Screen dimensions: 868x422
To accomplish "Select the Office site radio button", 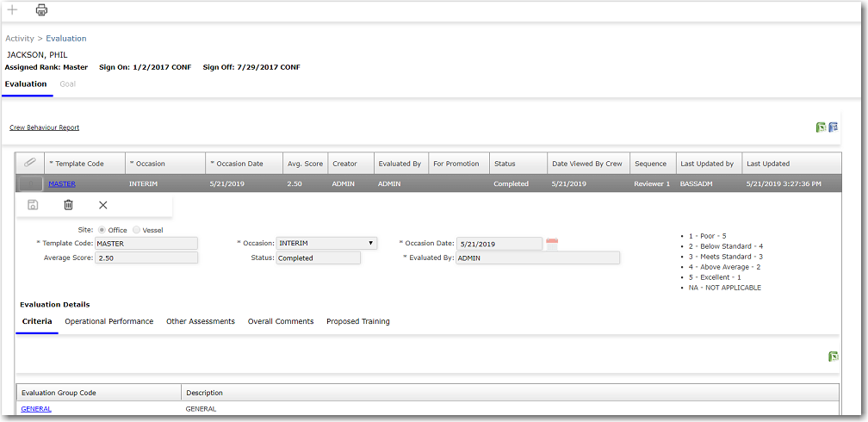I will pyautogui.click(x=102, y=230).
